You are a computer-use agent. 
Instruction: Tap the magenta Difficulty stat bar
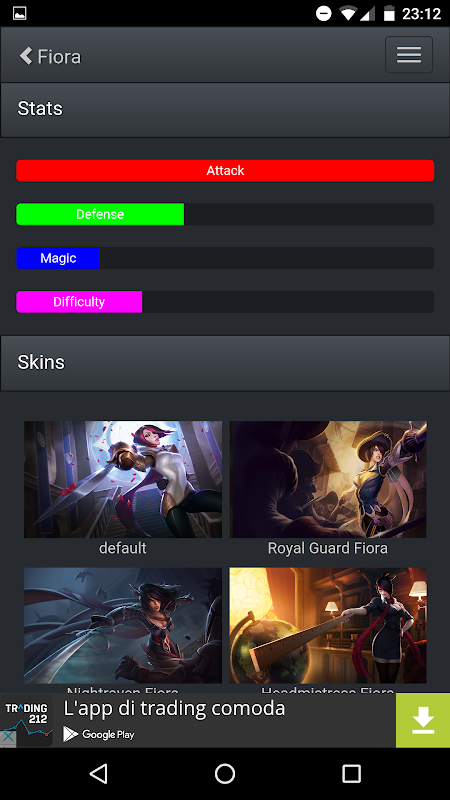pos(79,302)
